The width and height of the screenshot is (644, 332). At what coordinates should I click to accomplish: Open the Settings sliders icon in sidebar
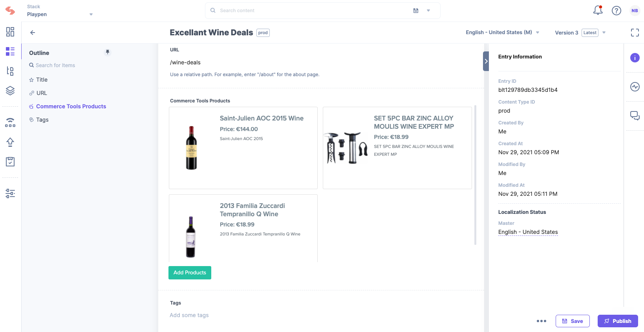(10, 193)
